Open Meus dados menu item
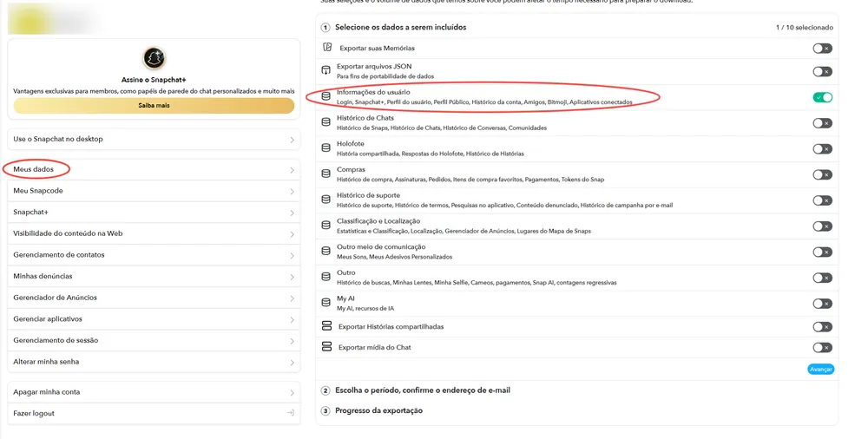Viewport: 868px width, 439px height. pyautogui.click(x=154, y=169)
